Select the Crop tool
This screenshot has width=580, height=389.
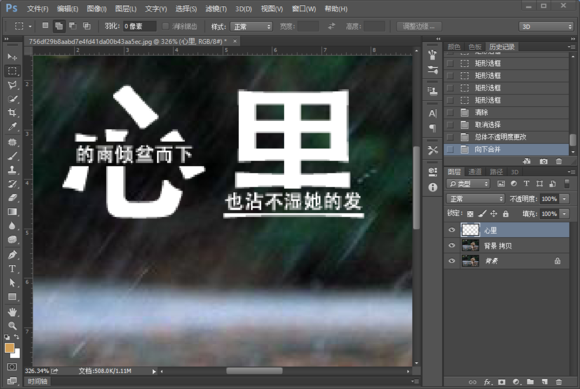coord(12,113)
